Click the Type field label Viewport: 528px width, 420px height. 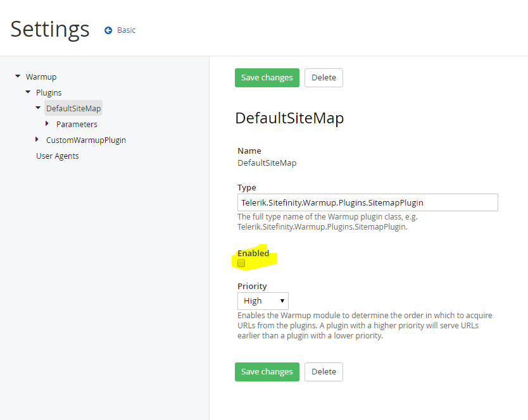(247, 187)
